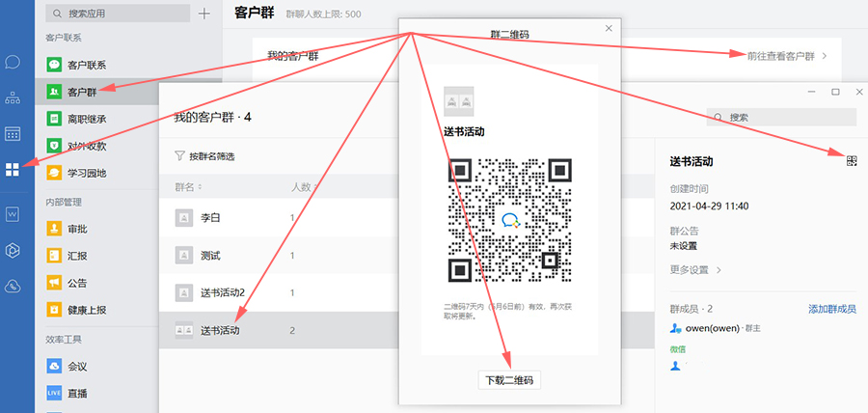The image size is (868, 413).
Task: Click the funnel filter icon 按群名筛选
Action: (x=179, y=156)
